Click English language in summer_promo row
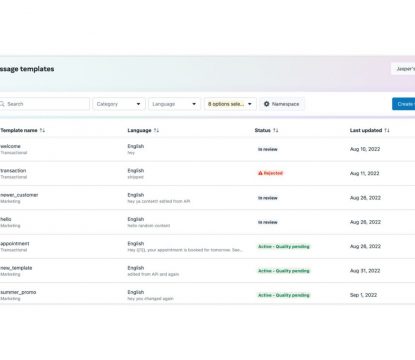 [136, 292]
